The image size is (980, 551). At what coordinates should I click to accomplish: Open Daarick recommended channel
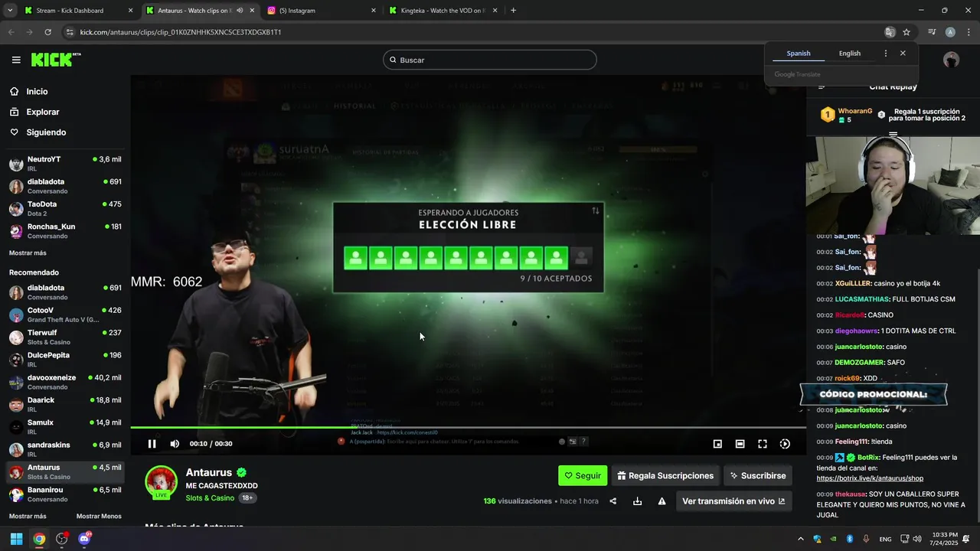65,404
